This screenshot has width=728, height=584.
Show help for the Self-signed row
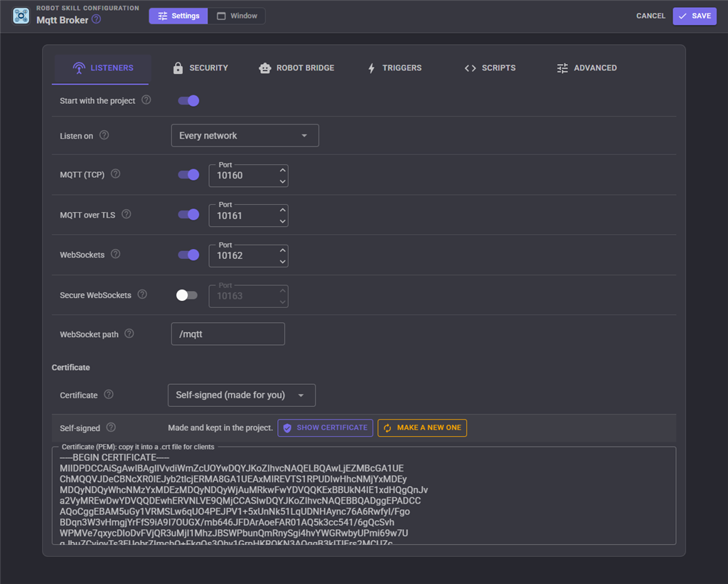[x=111, y=428]
